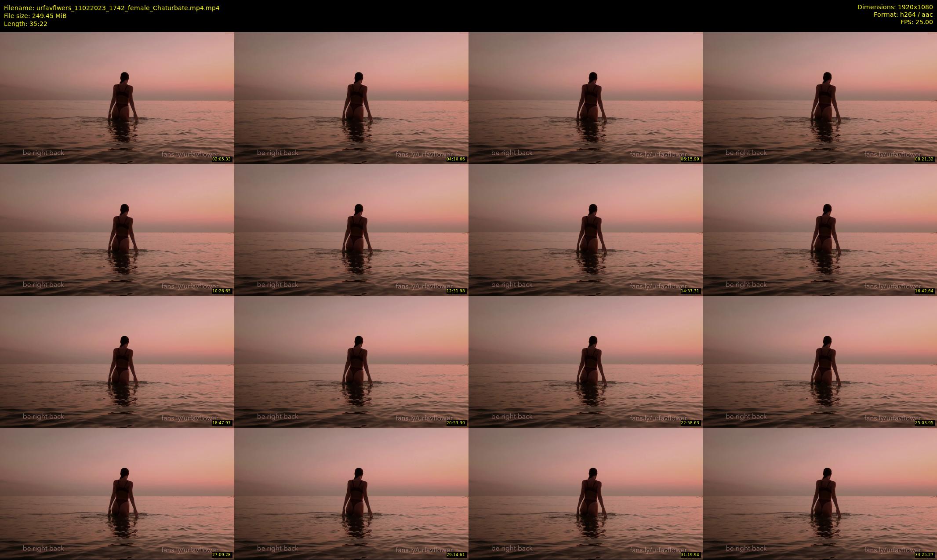Click the frame timestamped 27:09.28

tap(117, 493)
